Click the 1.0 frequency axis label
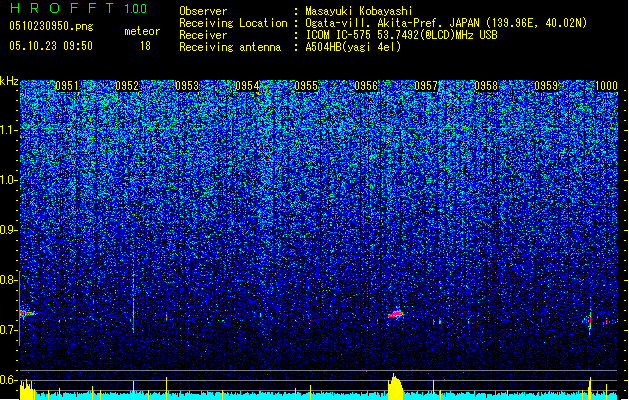 click(8, 180)
